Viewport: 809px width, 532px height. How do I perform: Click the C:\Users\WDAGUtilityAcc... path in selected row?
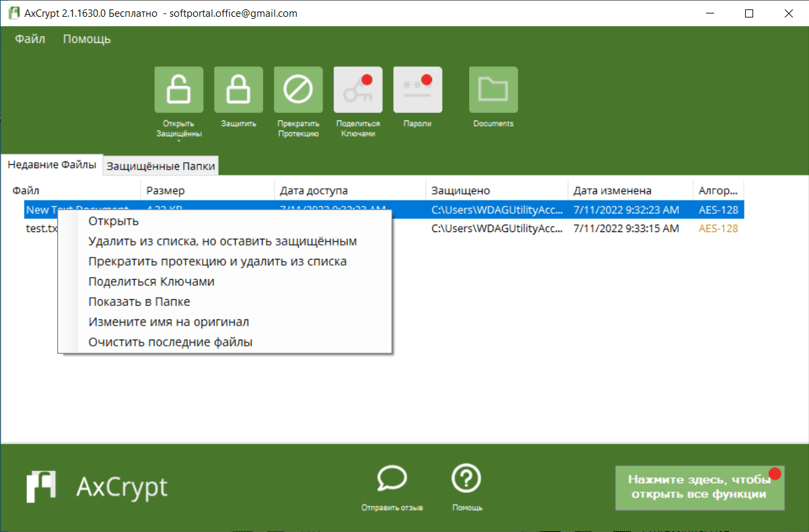497,210
